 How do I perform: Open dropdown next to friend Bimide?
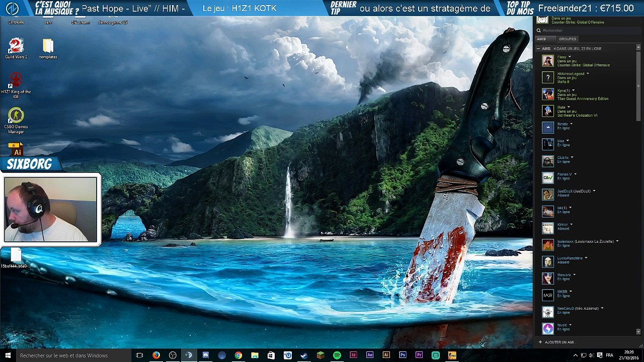[x=571, y=124]
